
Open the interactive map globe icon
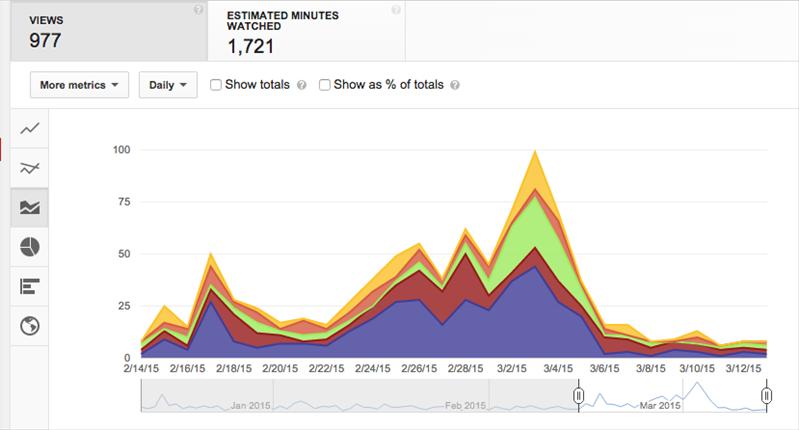[30, 326]
